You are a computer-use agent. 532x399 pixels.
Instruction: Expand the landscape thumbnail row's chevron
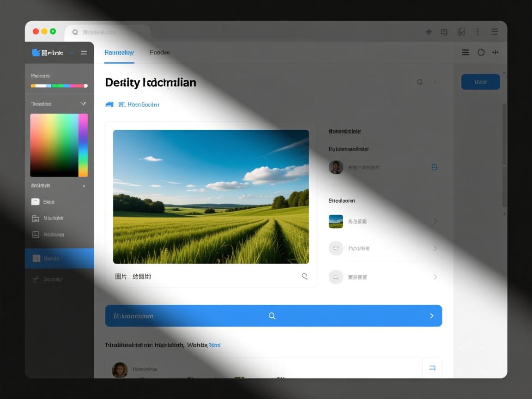pos(435,222)
